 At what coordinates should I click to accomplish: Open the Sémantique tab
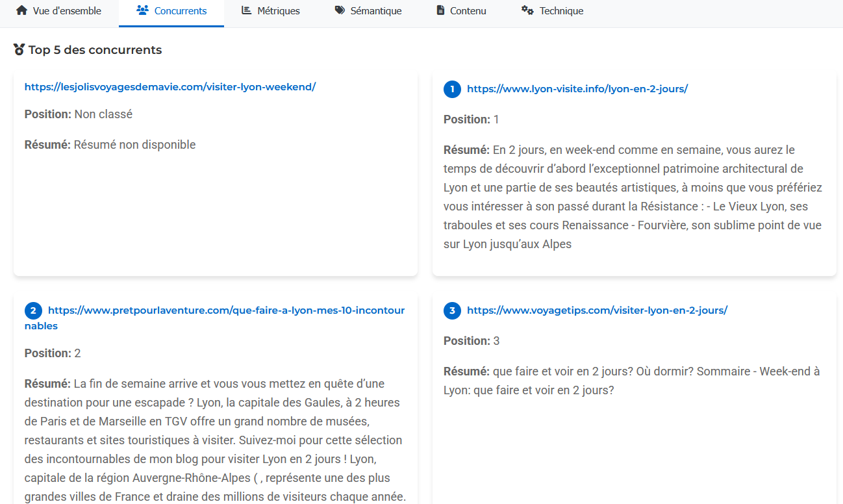[x=368, y=10]
